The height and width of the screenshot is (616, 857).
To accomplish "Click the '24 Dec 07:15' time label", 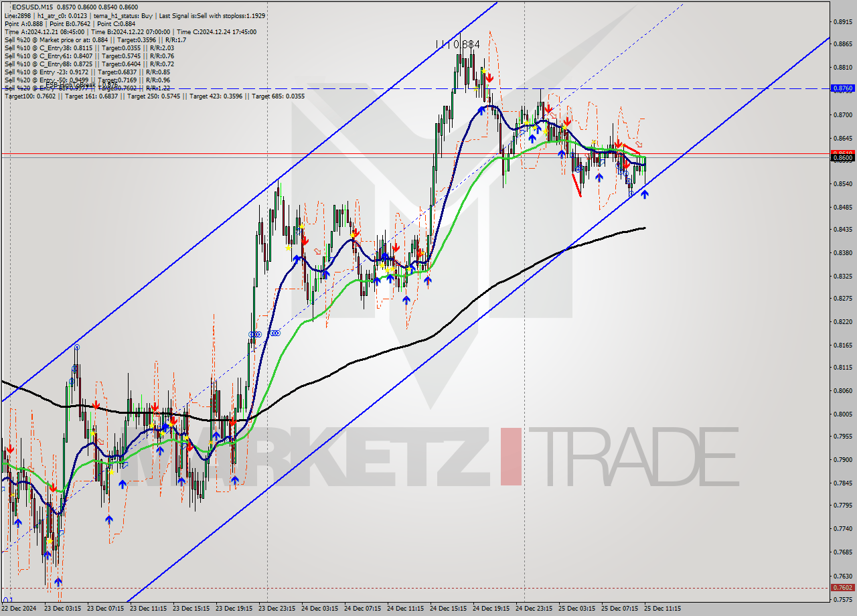I will pos(362,609).
